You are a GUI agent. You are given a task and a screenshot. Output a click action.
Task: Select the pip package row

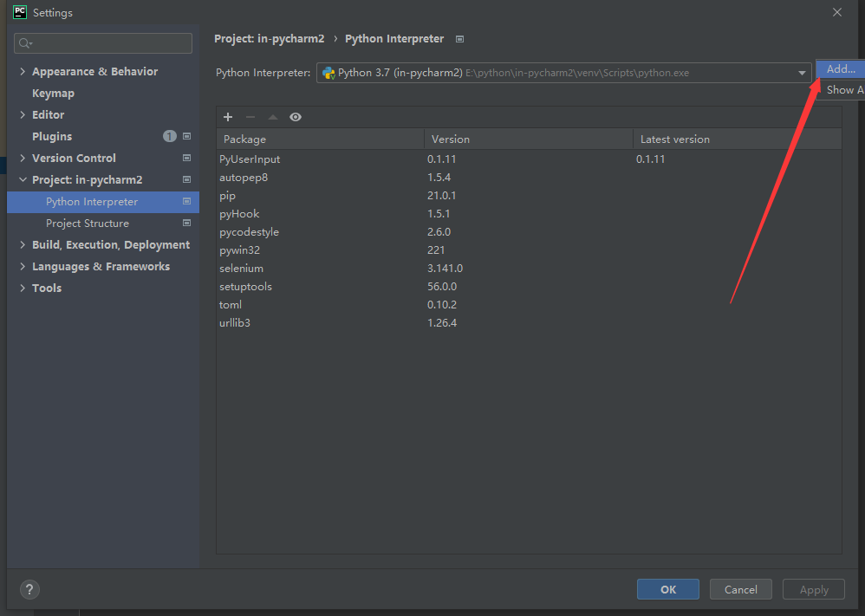pyautogui.click(x=529, y=195)
